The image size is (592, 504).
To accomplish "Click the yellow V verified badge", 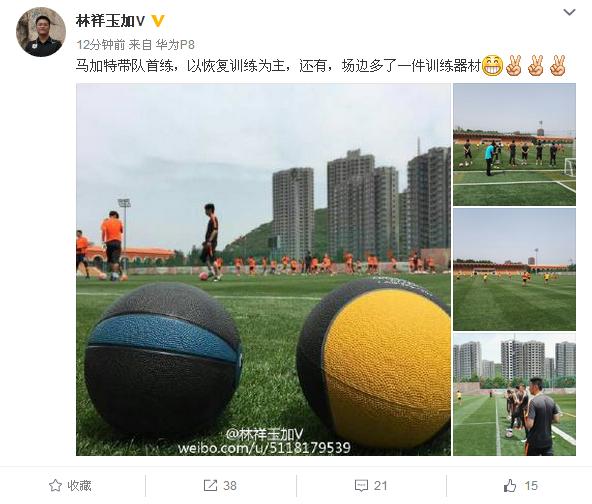I will pyautogui.click(x=158, y=21).
